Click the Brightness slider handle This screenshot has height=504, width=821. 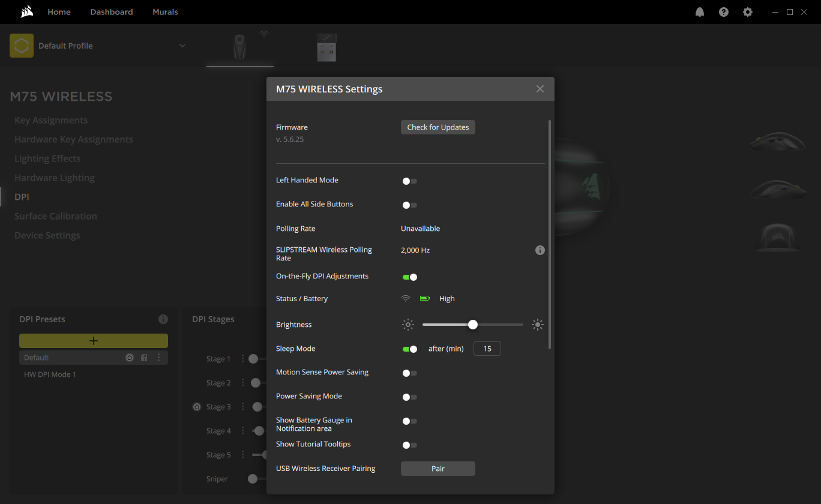[473, 325]
